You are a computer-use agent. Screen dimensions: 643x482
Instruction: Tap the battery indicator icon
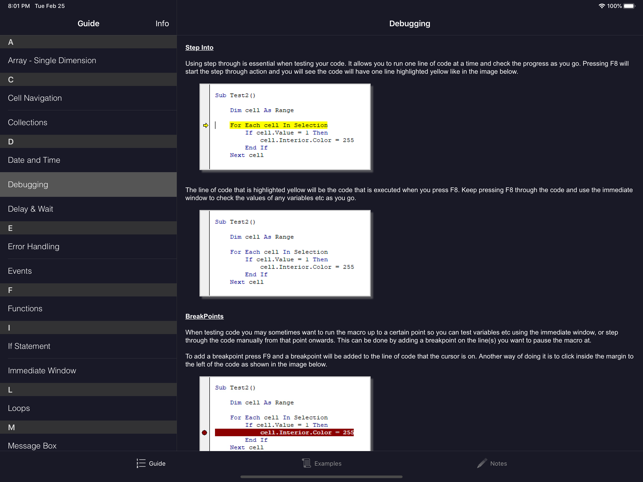point(629,6)
